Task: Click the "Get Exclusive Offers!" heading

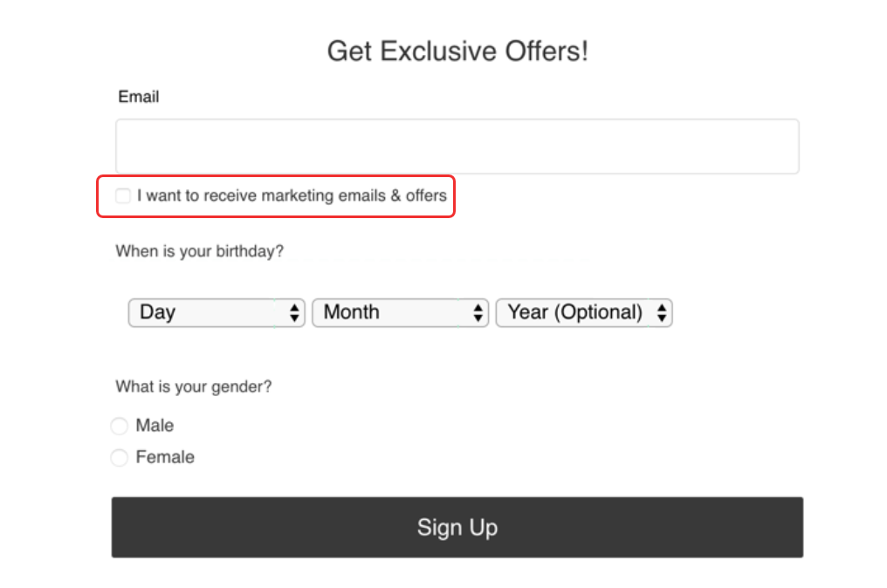Action: (457, 51)
